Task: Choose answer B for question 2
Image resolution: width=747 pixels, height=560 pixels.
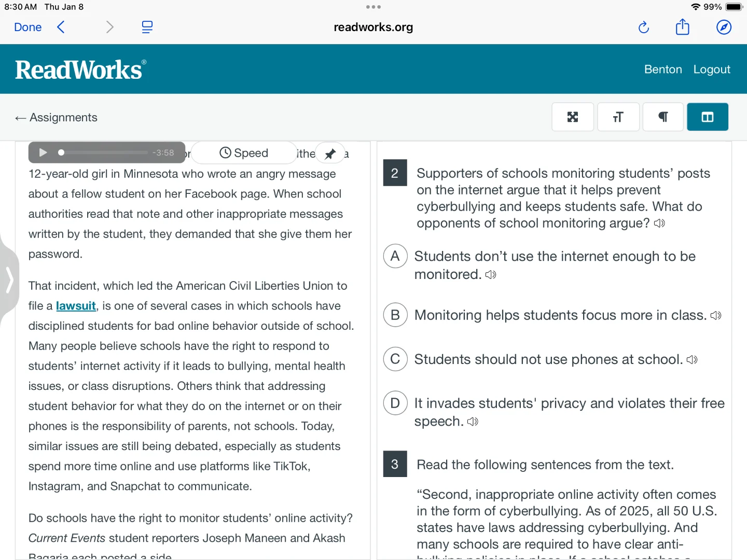Action: (395, 315)
